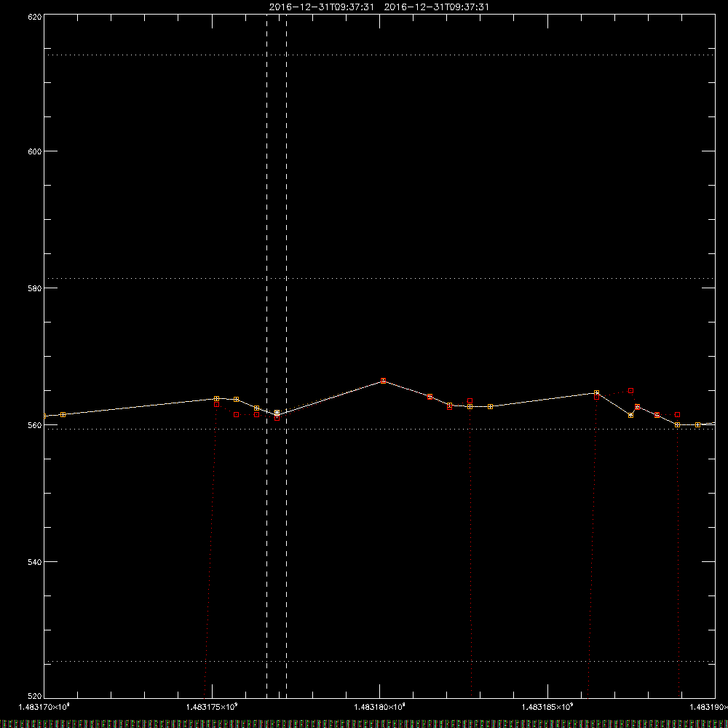Click the left dashed vertical selection line
Viewport: 728px width, 728px height.
[x=266, y=356]
